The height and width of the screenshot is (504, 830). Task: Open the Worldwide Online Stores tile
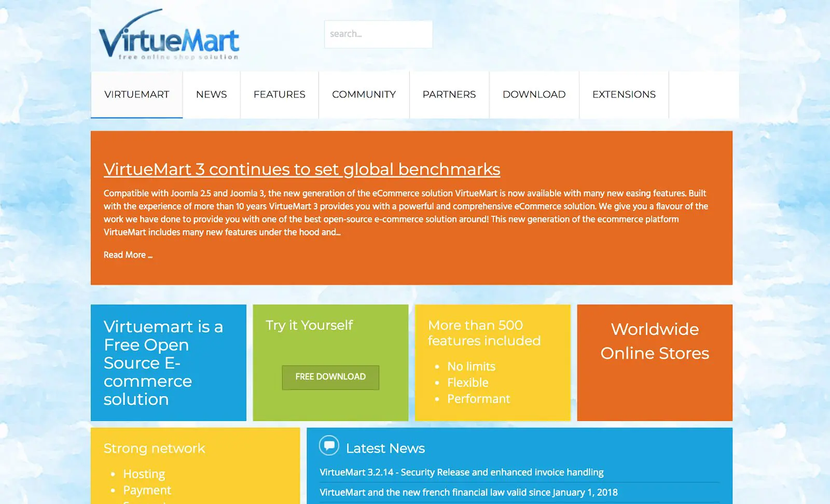pyautogui.click(x=655, y=362)
